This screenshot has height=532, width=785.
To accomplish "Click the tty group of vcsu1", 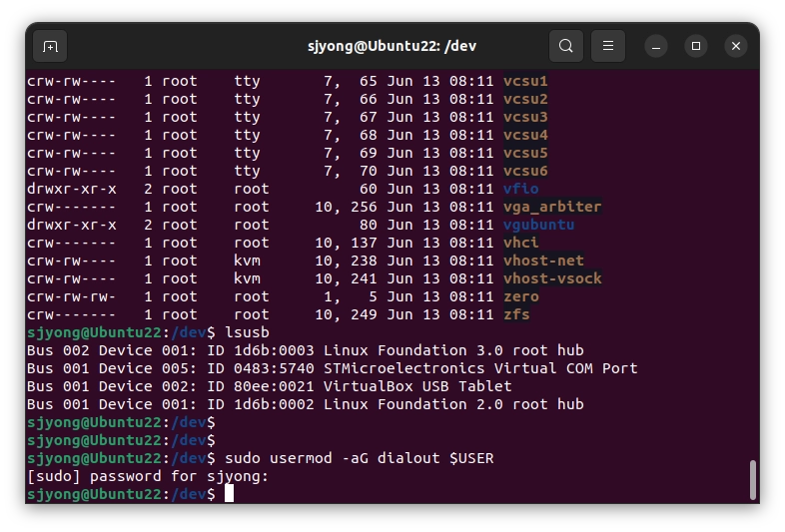I will tap(248, 81).
